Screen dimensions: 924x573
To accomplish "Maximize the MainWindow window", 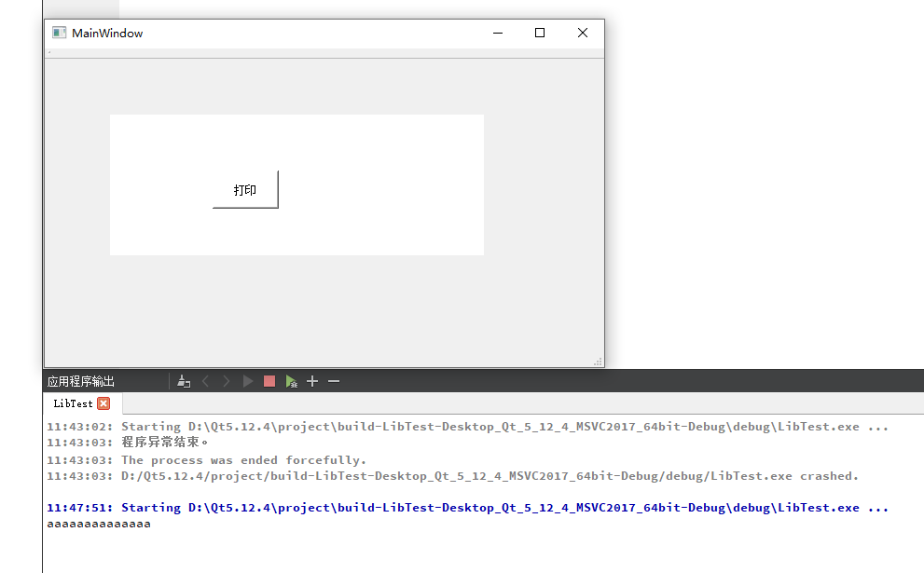I will point(540,33).
